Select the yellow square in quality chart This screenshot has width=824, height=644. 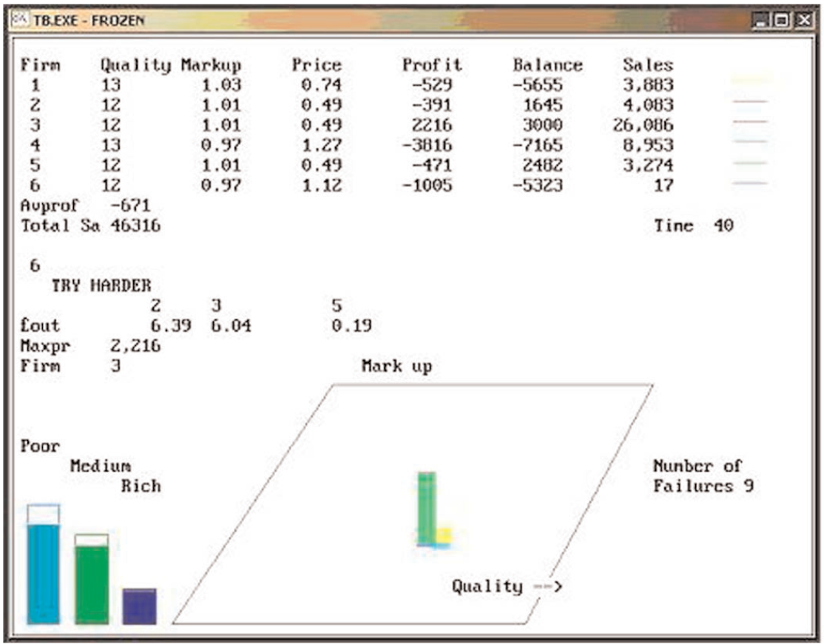444,535
